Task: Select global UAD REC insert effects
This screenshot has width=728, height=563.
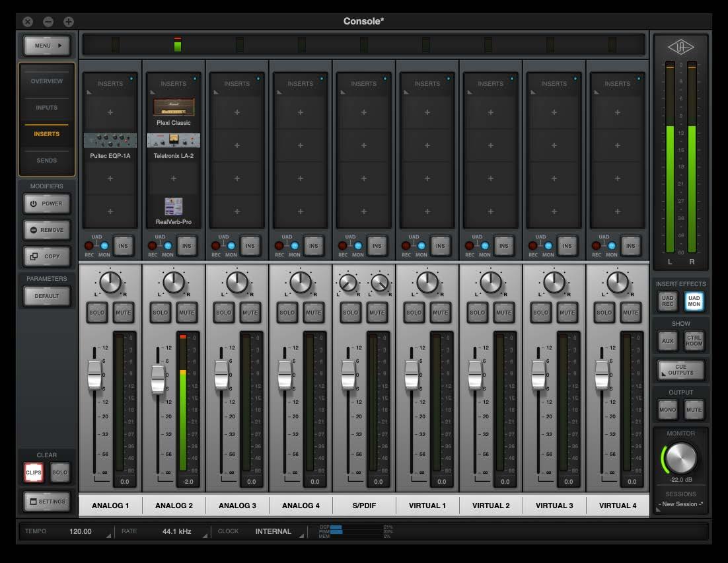Action: [668, 301]
